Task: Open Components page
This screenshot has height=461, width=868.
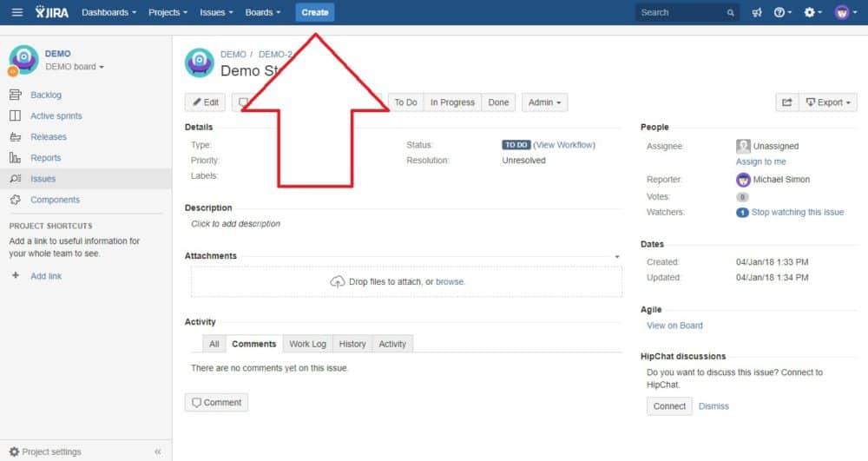Action: point(55,200)
